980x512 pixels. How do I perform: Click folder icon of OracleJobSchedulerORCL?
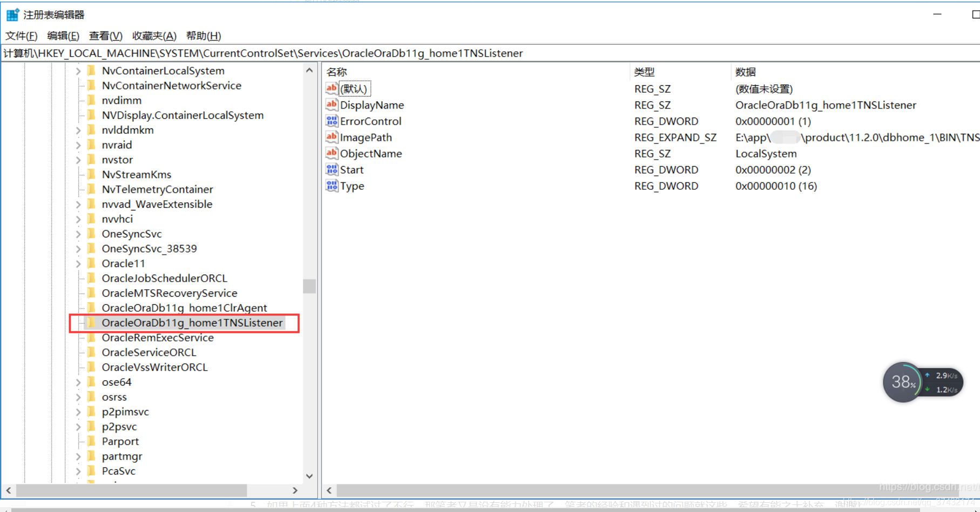coord(91,278)
